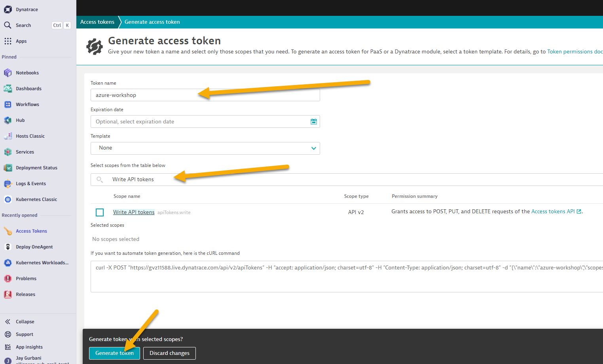Image resolution: width=603 pixels, height=364 pixels.
Task: Open the Notebooks app icon in sidebar
Action: pos(8,73)
